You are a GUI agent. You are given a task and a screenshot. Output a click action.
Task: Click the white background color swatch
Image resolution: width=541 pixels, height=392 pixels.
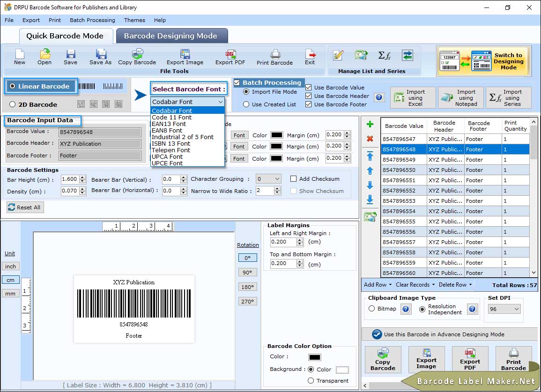[x=342, y=370]
